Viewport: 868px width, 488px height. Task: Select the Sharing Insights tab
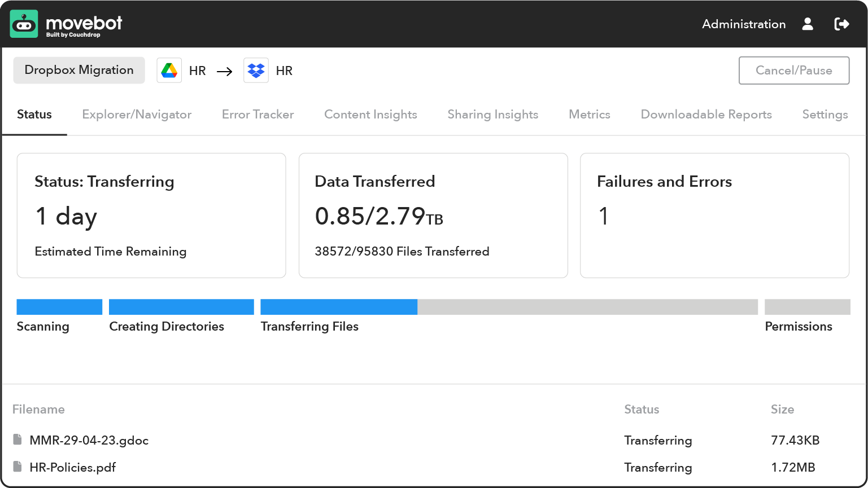492,115
